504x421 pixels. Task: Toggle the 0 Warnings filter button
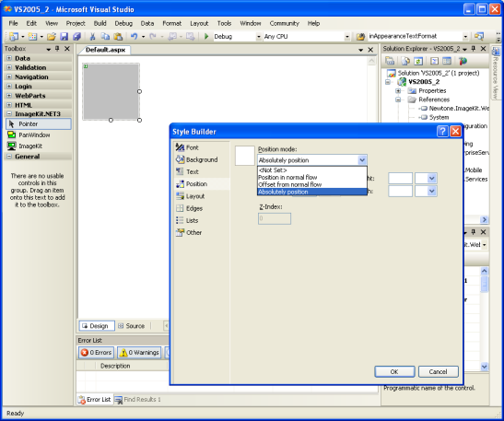(x=139, y=353)
